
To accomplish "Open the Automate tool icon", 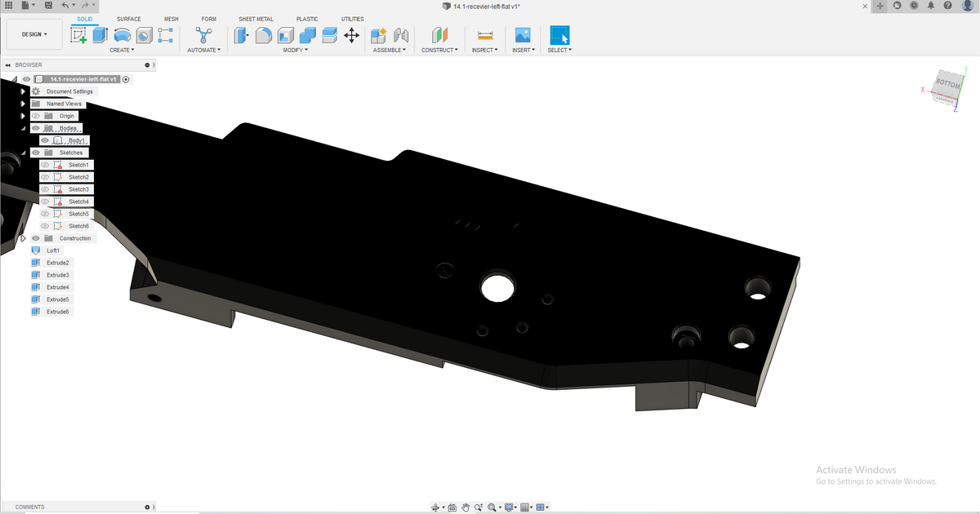I will click(203, 35).
